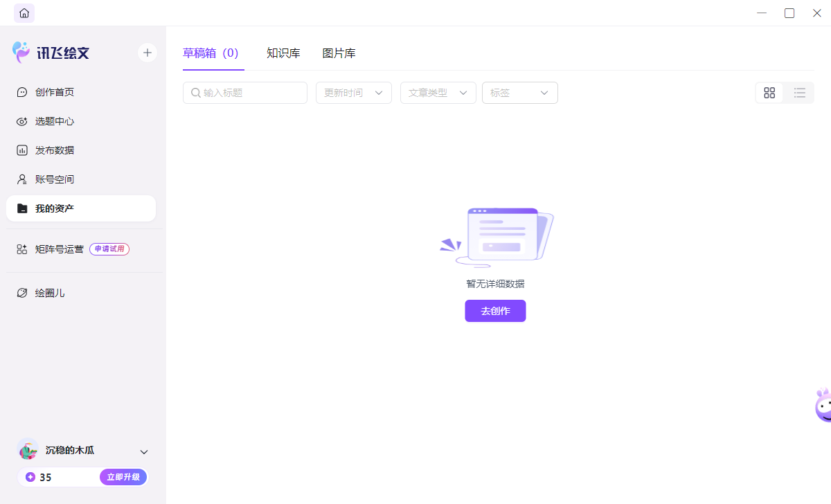The width and height of the screenshot is (831, 504).
Task: Click the 输入标题 search field
Action: (x=245, y=93)
